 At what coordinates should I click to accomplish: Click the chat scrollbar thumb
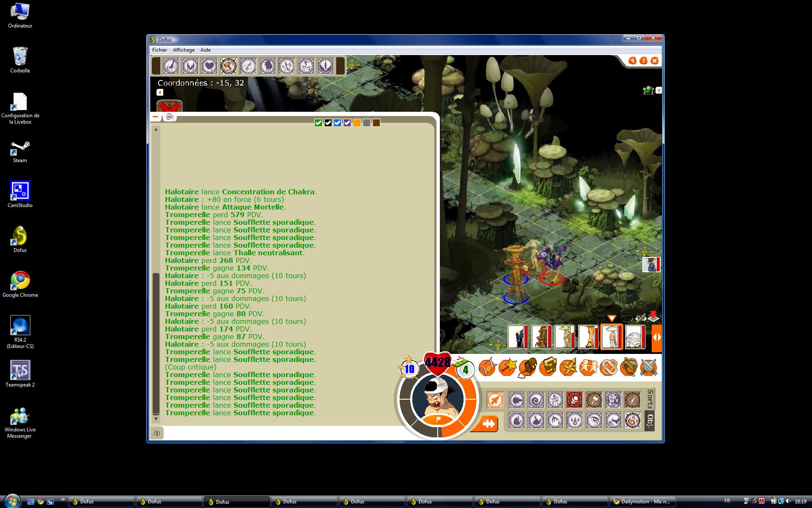(x=156, y=344)
